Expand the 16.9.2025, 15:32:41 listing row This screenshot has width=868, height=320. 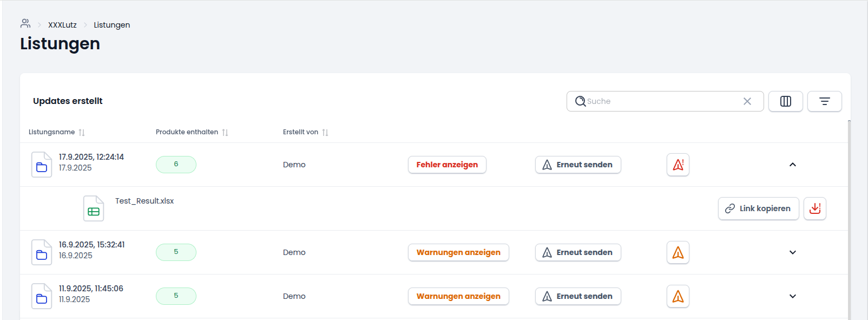point(792,252)
